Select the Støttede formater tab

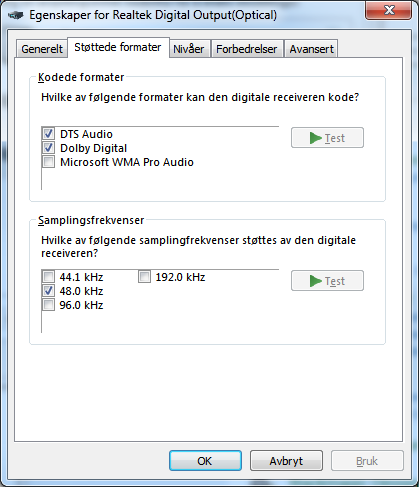point(118,47)
